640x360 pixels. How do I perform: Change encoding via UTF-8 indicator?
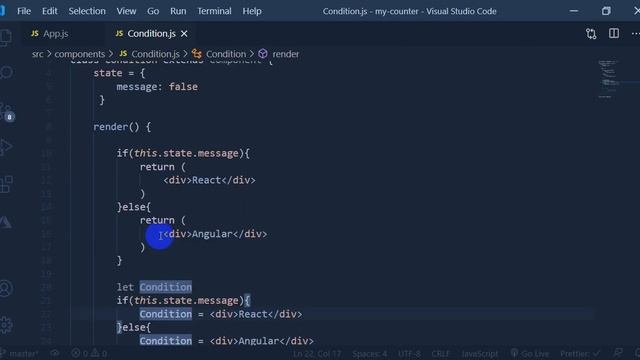point(409,353)
